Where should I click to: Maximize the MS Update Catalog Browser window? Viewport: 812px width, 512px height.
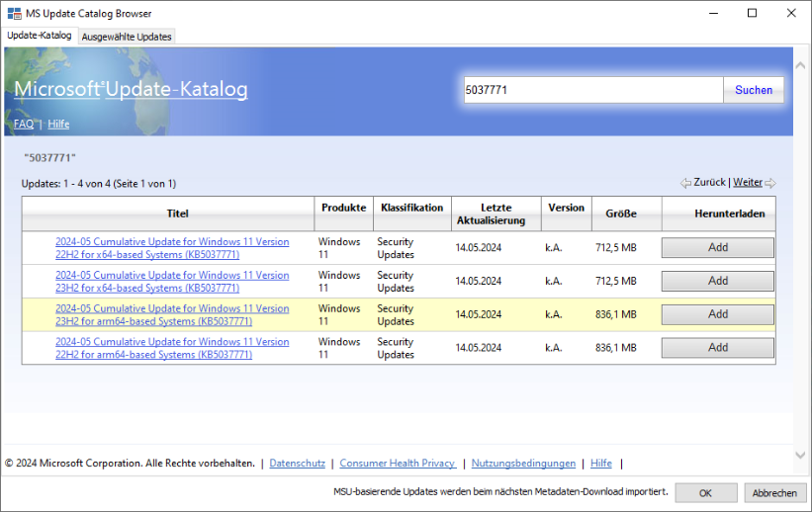[752, 14]
